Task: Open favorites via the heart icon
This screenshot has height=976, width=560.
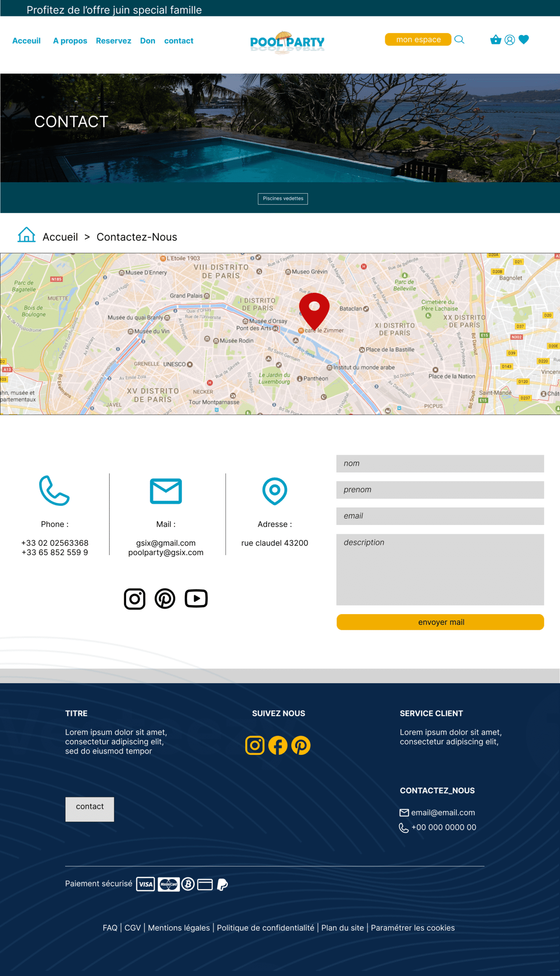Action: coord(523,40)
